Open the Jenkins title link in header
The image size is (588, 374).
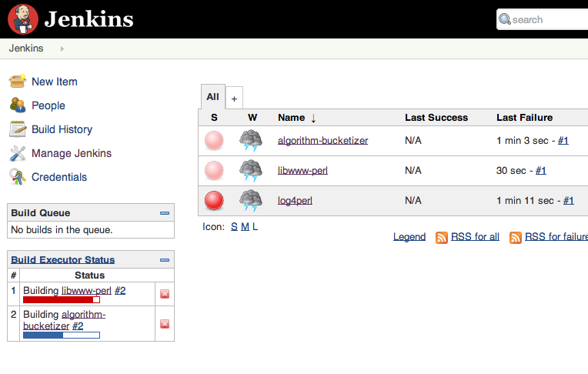pyautogui.click(x=89, y=19)
